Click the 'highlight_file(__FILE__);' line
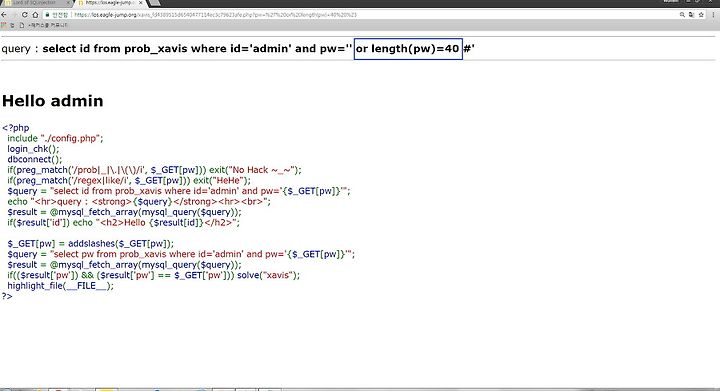Screen dimensions: 720x391 [x=60, y=286]
